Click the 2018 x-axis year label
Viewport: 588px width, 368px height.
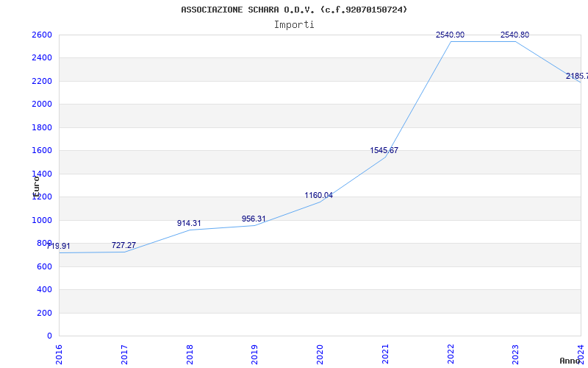click(190, 355)
